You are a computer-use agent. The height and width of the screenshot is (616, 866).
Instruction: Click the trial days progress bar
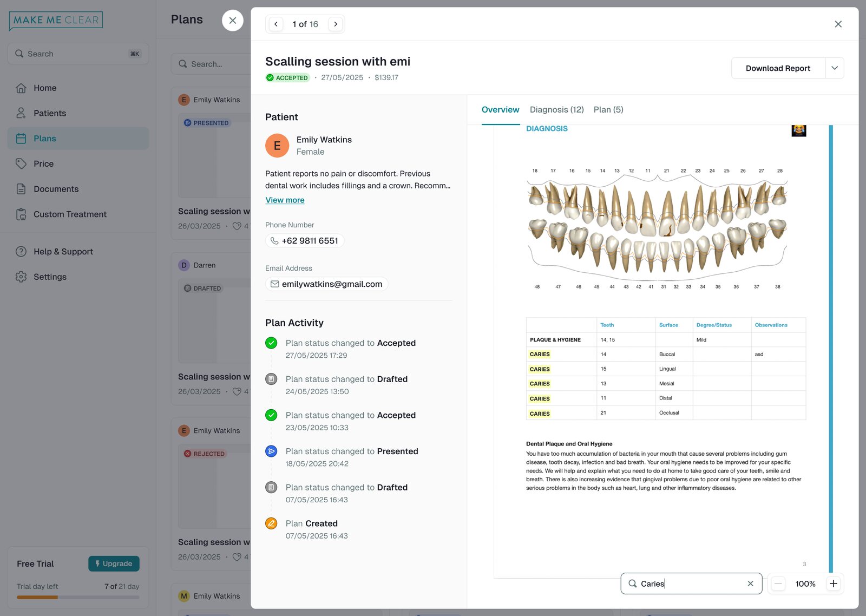point(78,598)
